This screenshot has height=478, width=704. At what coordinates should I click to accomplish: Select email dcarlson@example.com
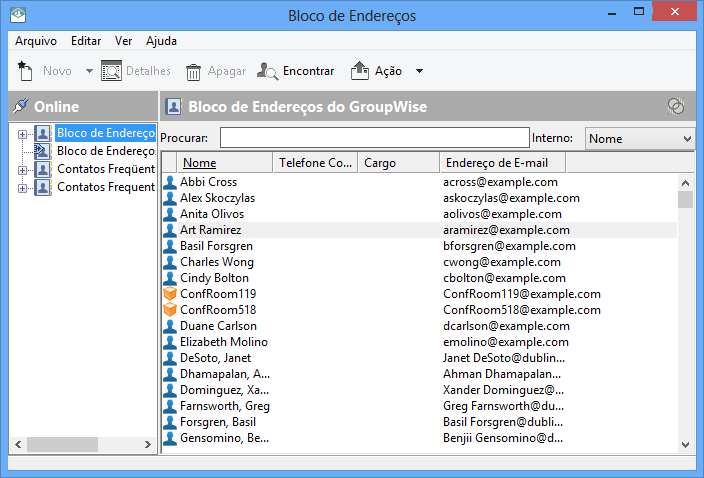click(x=506, y=326)
